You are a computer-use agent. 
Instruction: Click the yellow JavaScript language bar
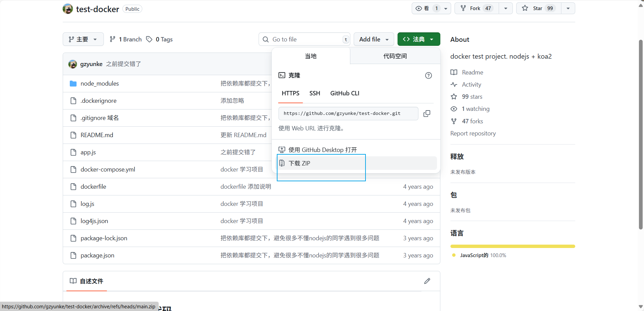[513, 246]
